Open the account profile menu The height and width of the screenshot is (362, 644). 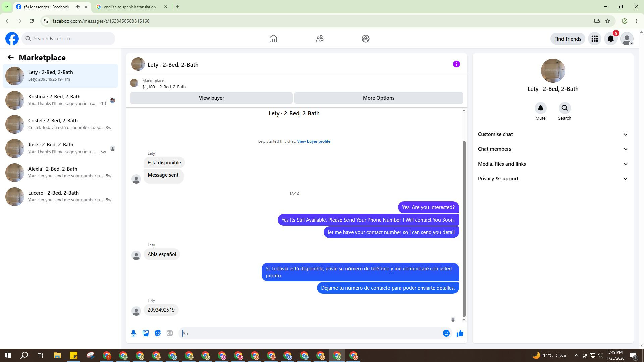[627, 39]
